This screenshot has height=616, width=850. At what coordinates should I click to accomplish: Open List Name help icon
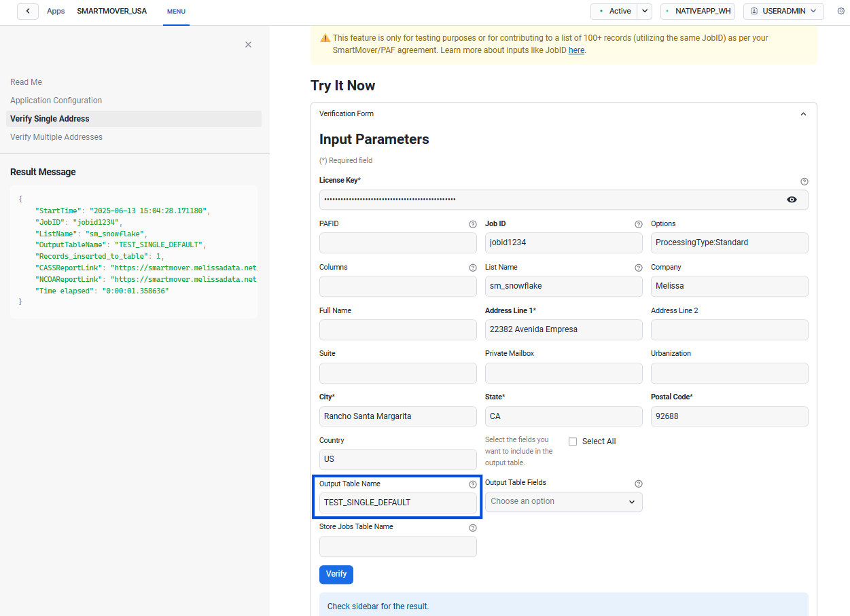coord(639,268)
